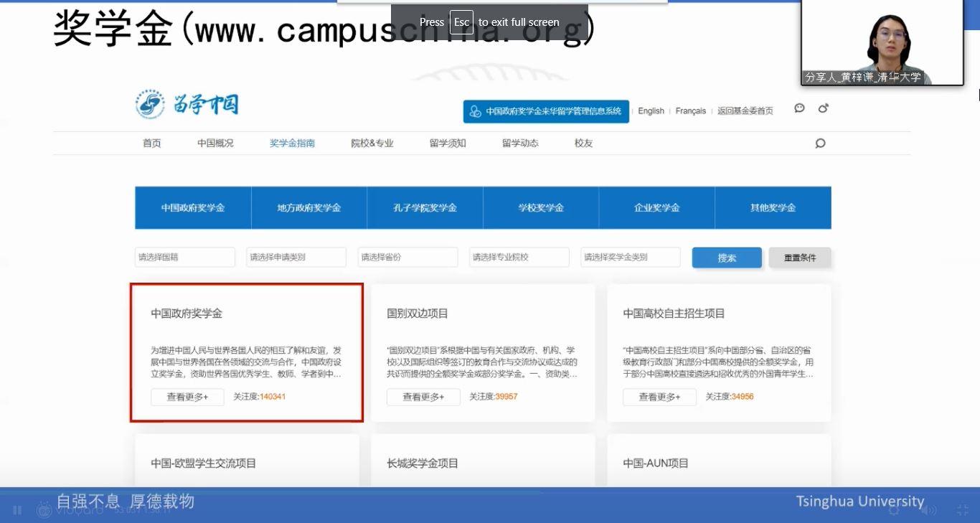980x523 pixels.
Task: Click 查看更多+ under 中国高校自主招生项目 card
Action: (659, 397)
